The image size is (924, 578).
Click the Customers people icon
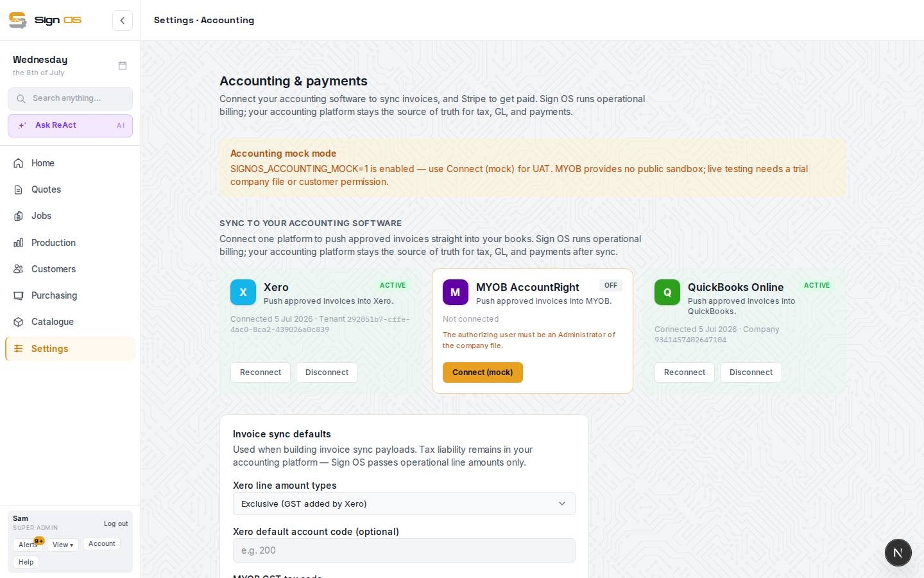click(x=19, y=269)
